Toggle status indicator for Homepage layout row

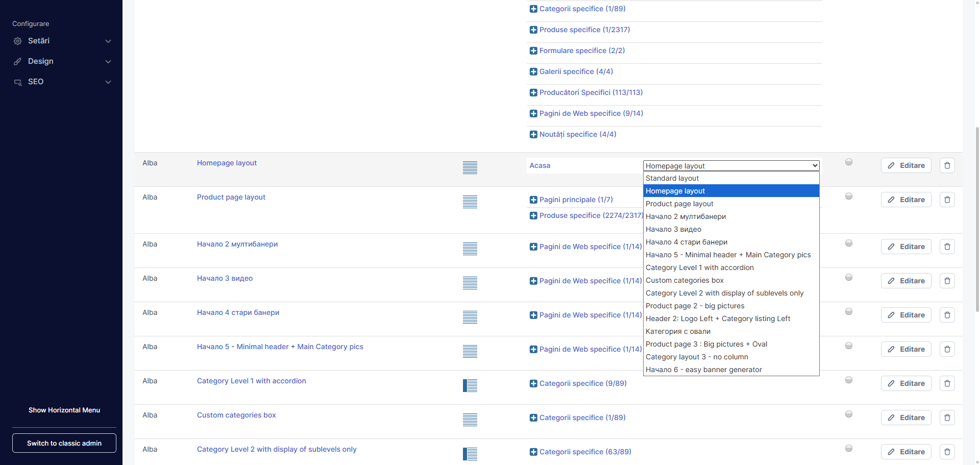click(848, 162)
